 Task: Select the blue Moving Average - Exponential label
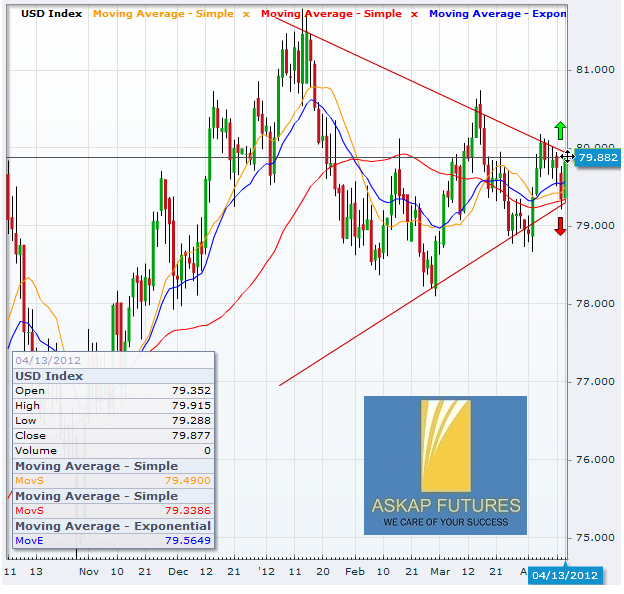[x=497, y=15]
